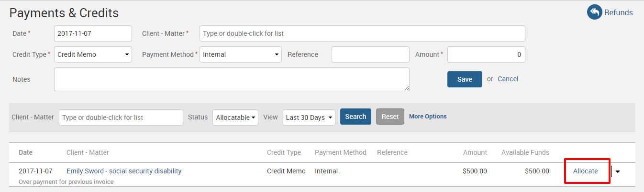
Task: Focus the filter Client - Matter search field
Action: [121, 117]
